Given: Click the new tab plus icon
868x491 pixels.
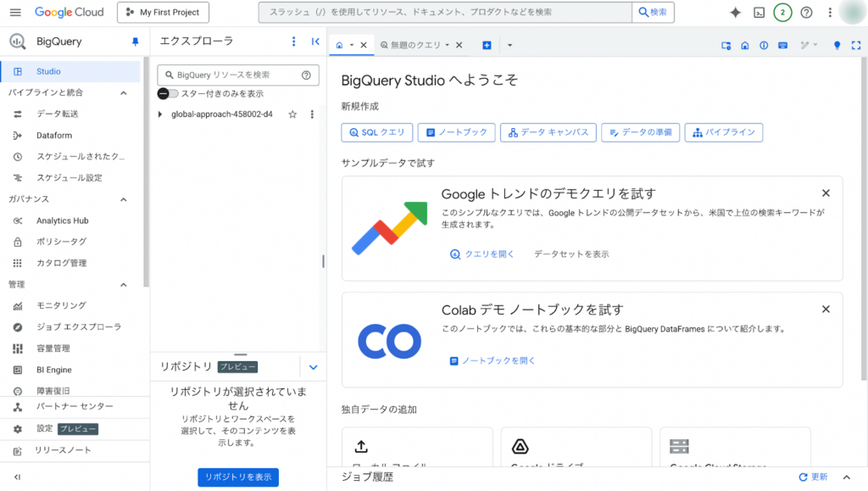Looking at the screenshot, I should point(487,45).
